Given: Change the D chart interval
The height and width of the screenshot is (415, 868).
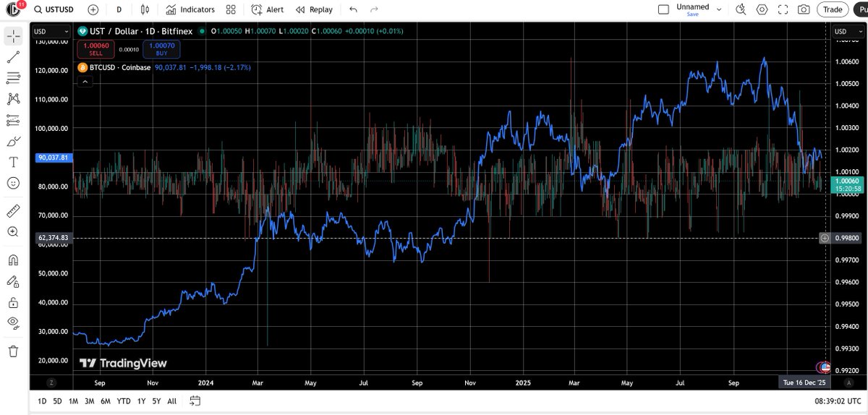Looking at the screenshot, I should tap(119, 9).
